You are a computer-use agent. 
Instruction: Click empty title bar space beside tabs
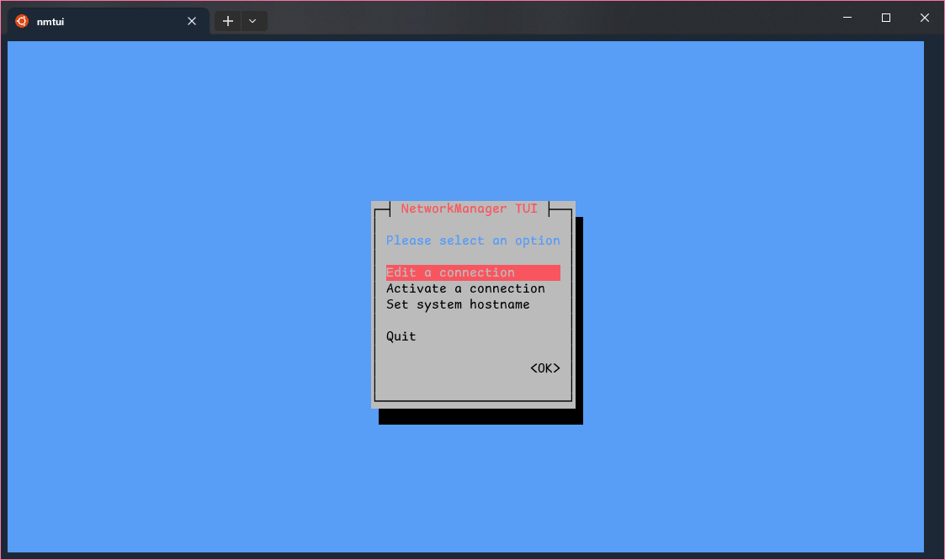pos(547,18)
